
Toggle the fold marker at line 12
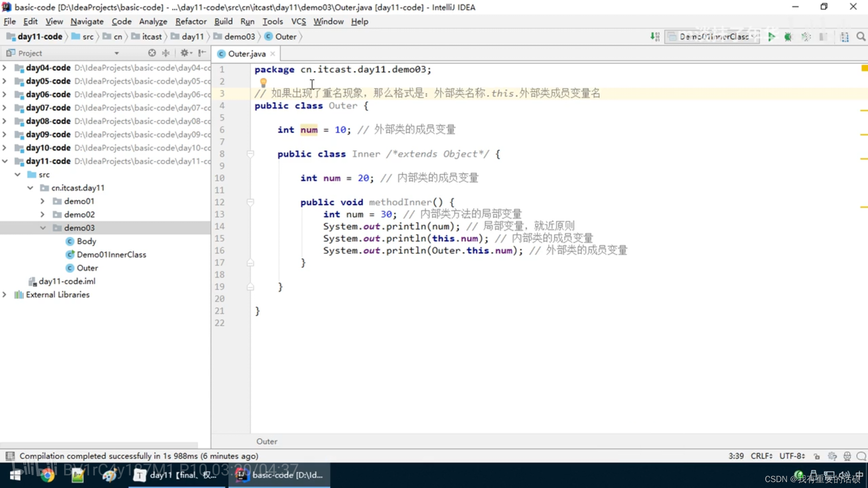click(250, 202)
